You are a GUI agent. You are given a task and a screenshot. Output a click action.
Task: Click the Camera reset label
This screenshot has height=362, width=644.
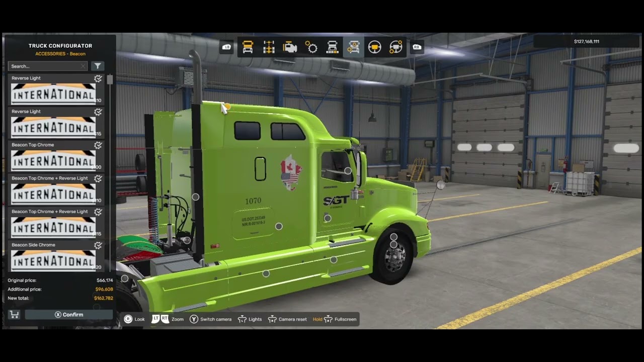coord(293,319)
